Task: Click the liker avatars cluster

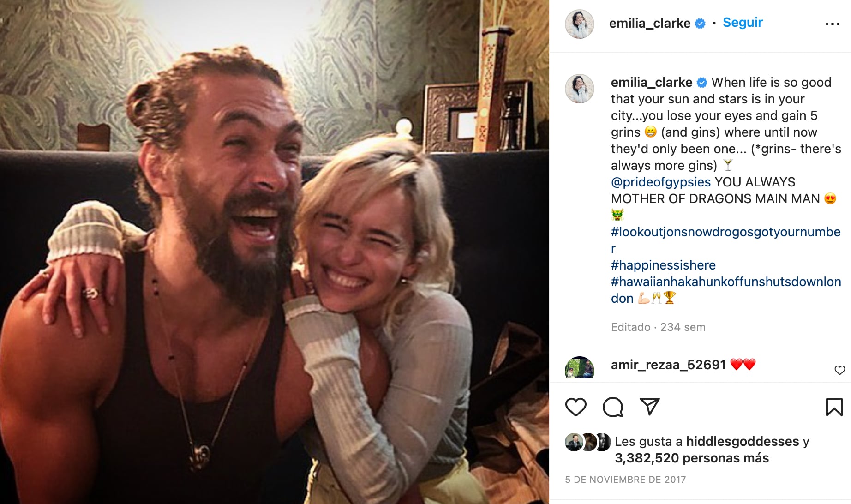Action: pos(587,442)
